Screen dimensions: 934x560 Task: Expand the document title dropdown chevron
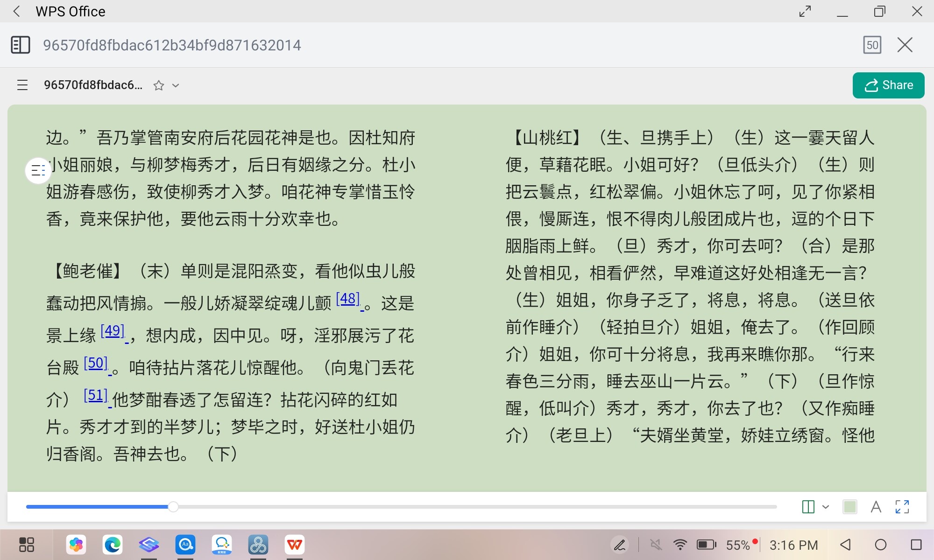(x=176, y=85)
